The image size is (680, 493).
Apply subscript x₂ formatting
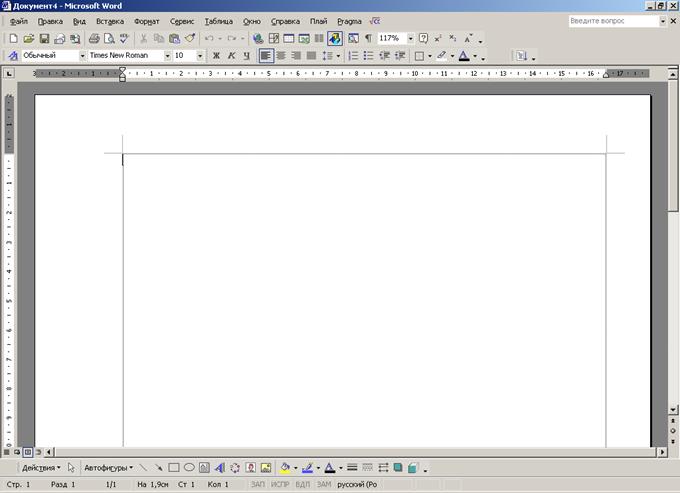pos(453,39)
